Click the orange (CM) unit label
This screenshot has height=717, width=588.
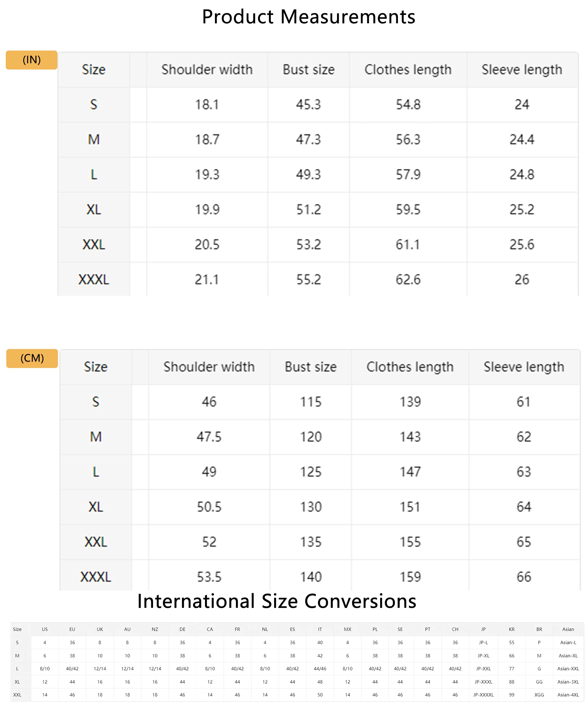[x=32, y=358]
